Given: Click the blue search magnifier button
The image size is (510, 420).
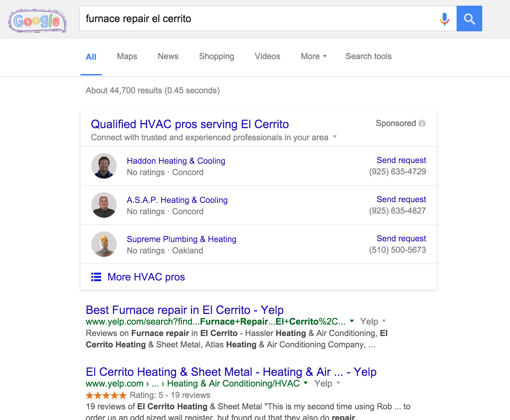Looking at the screenshot, I should click(x=469, y=19).
